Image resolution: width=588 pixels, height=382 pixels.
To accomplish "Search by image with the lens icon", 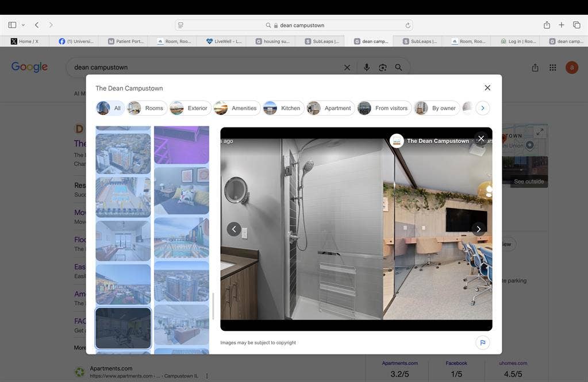I will 382,67.
